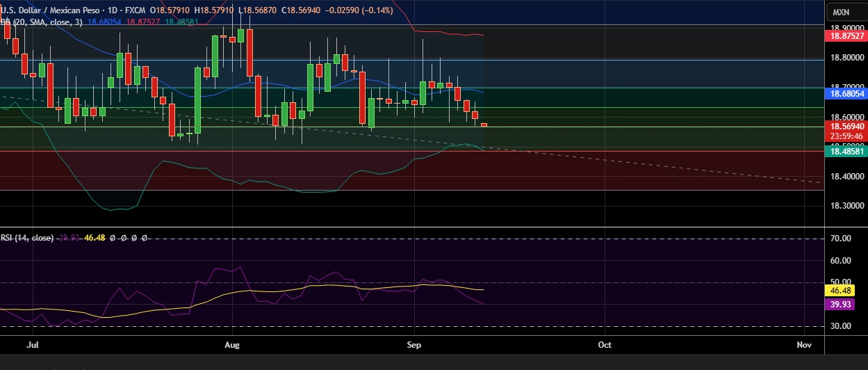Click the Sep label on time axis
This screenshot has height=370, width=868.
[414, 344]
